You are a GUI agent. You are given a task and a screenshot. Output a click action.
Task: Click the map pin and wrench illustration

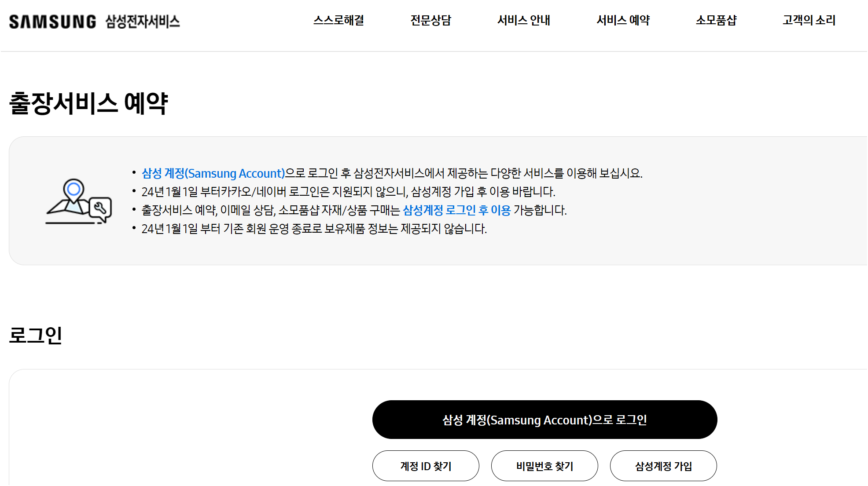click(x=79, y=201)
